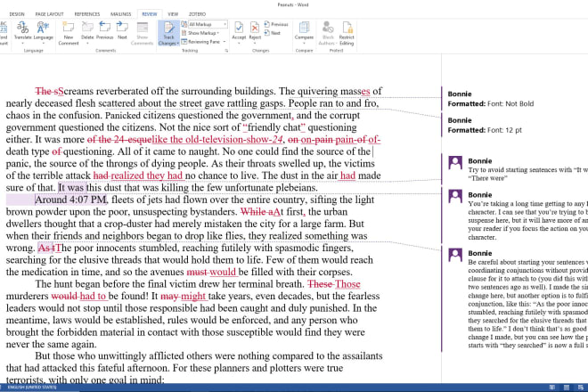
Task: Click the deleted text 'The s' at paragraph start
Action: (49, 91)
